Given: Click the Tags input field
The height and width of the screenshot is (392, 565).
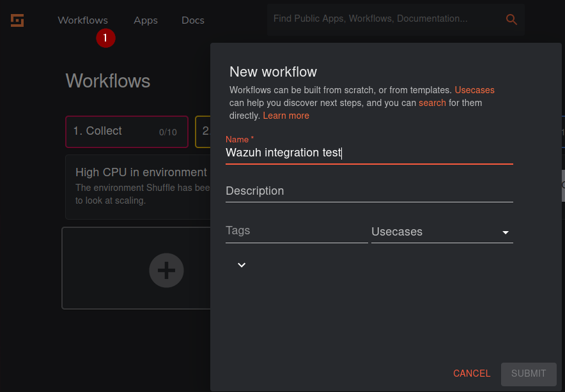Looking at the screenshot, I should pos(296,231).
